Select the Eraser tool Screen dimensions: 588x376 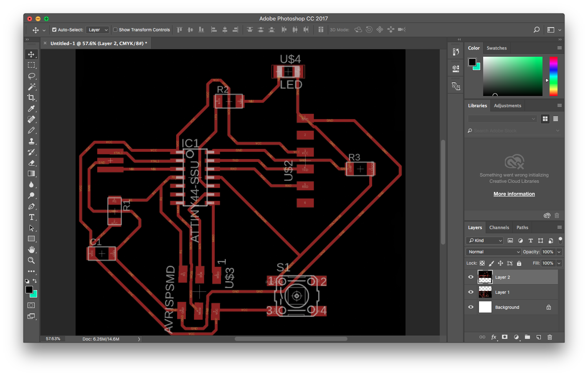coord(31,163)
